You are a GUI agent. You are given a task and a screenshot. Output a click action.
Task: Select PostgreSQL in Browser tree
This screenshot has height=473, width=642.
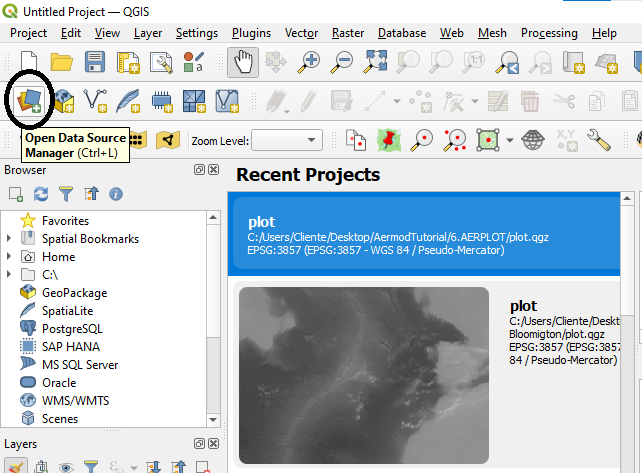pos(72,329)
